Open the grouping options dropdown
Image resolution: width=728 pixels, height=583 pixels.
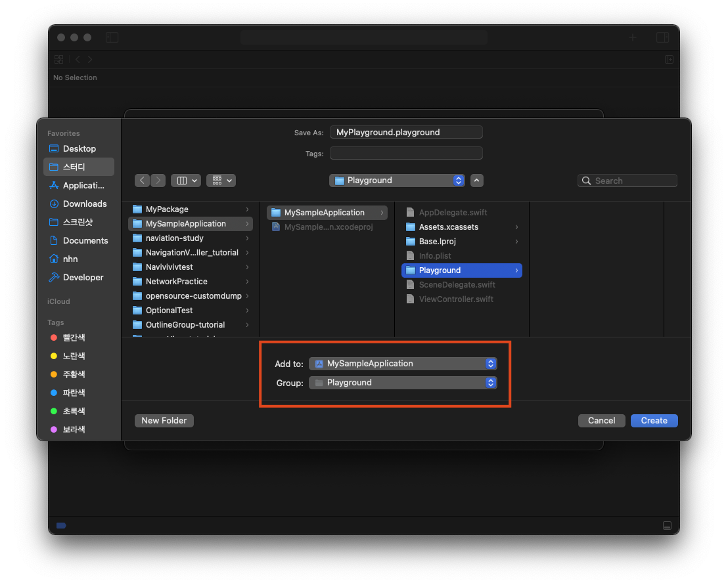[x=221, y=181]
